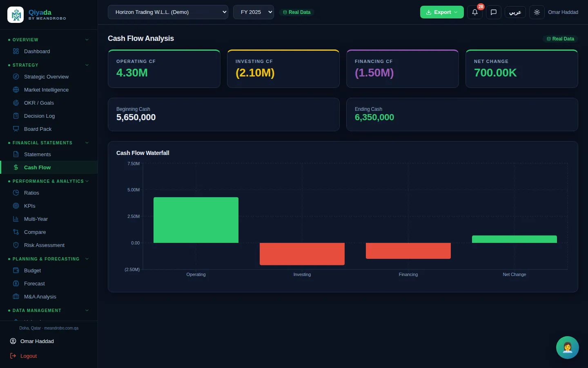Image resolution: width=588 pixels, height=368 pixels.
Task: Toggle the light theme sun icon
Action: pos(537,12)
